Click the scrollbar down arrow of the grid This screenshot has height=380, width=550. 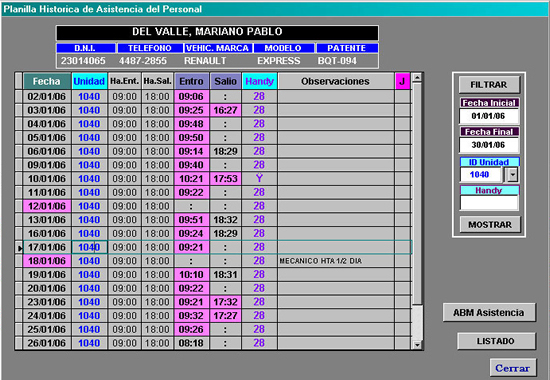tap(417, 345)
